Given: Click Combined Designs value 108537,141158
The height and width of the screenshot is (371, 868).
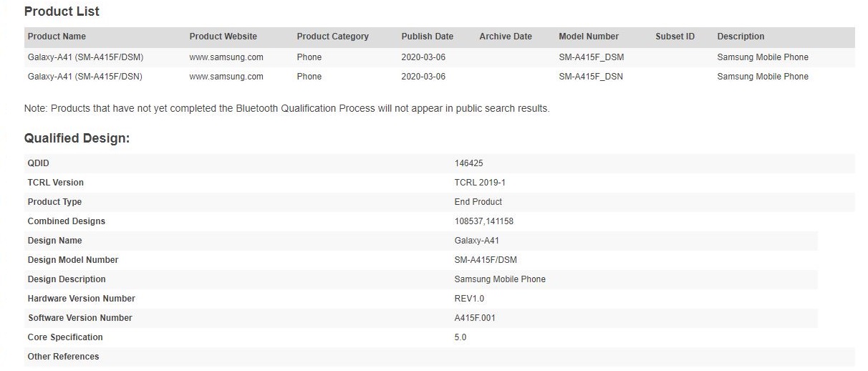Looking at the screenshot, I should pos(483,221).
